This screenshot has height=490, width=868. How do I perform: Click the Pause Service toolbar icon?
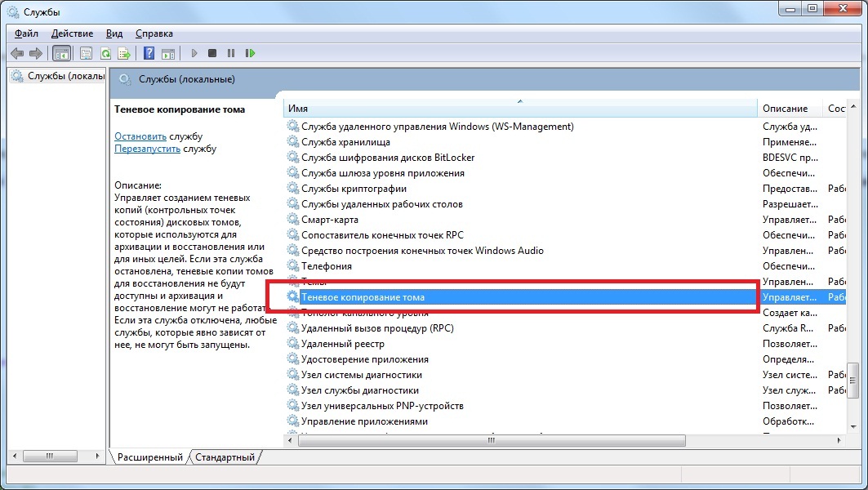click(231, 53)
